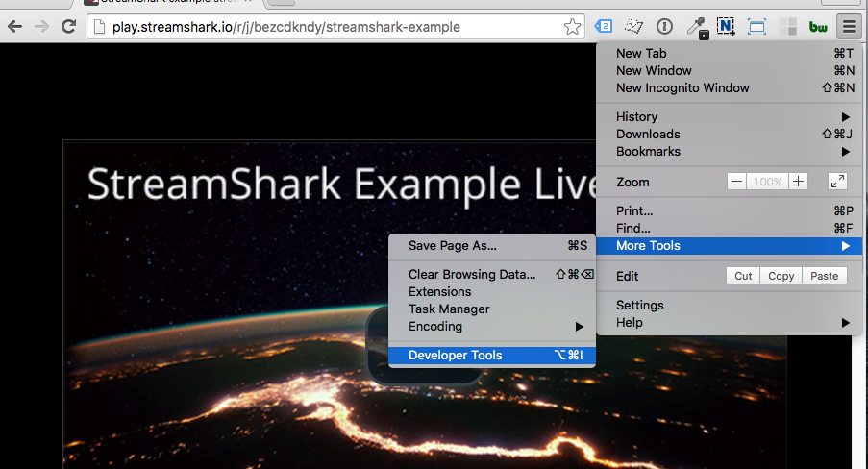
Task: Click the Copy button in Edit row
Action: pos(781,276)
